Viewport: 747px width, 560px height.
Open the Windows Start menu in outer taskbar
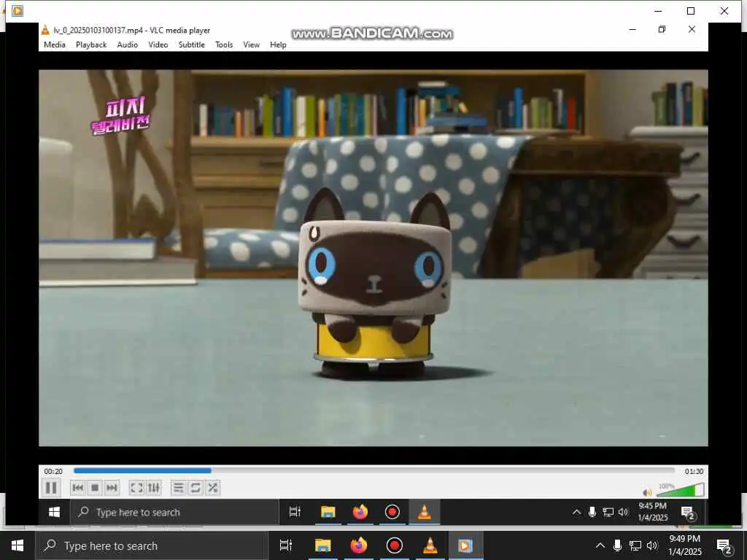coord(18,545)
